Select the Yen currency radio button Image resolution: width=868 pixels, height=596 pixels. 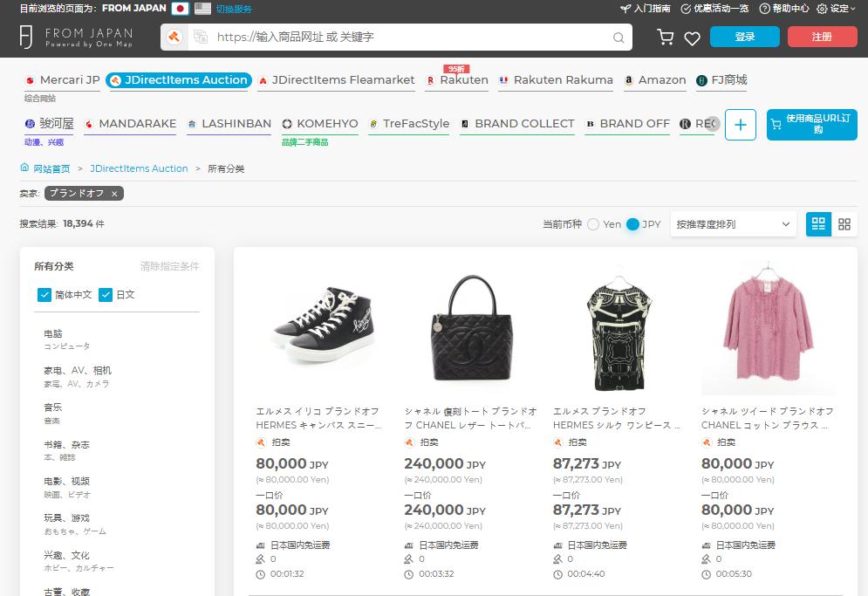click(593, 224)
